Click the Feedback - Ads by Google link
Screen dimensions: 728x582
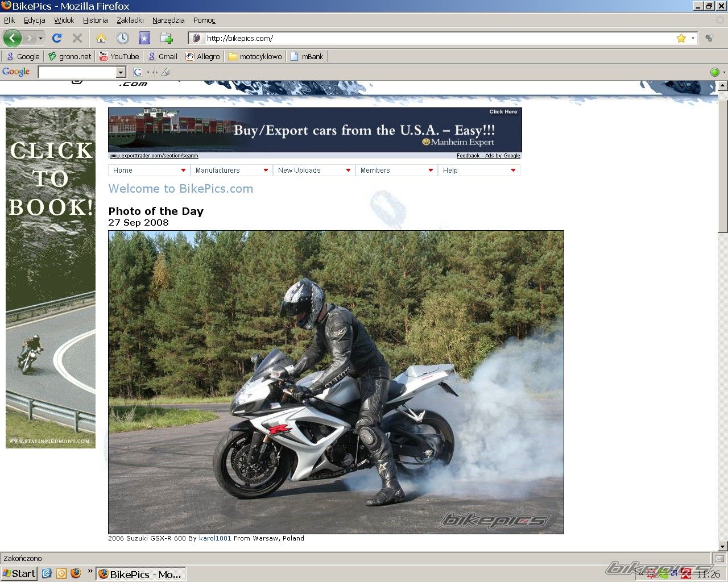pyautogui.click(x=488, y=156)
